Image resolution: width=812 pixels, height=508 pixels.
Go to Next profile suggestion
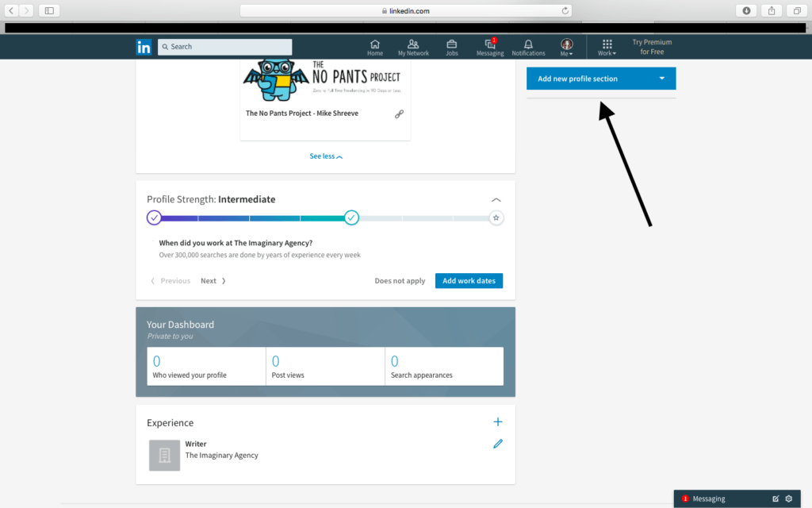pyautogui.click(x=213, y=280)
